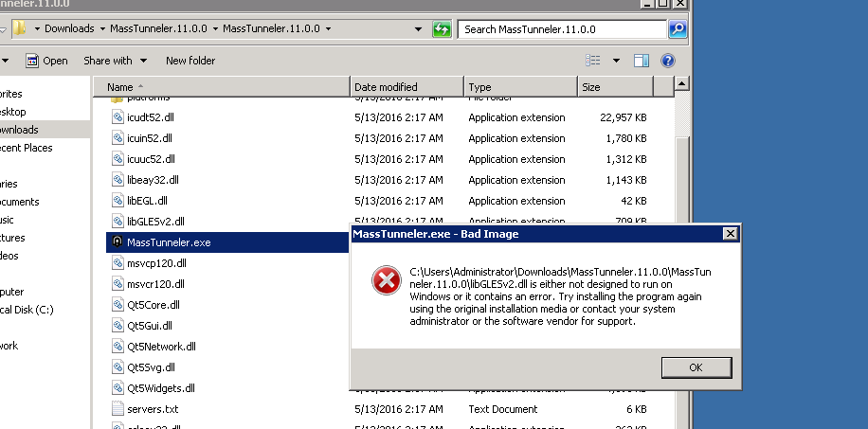Viewport: 868px width, 429px height.
Task: Select Local Disk (C:) in navigation pane
Action: coord(27,310)
